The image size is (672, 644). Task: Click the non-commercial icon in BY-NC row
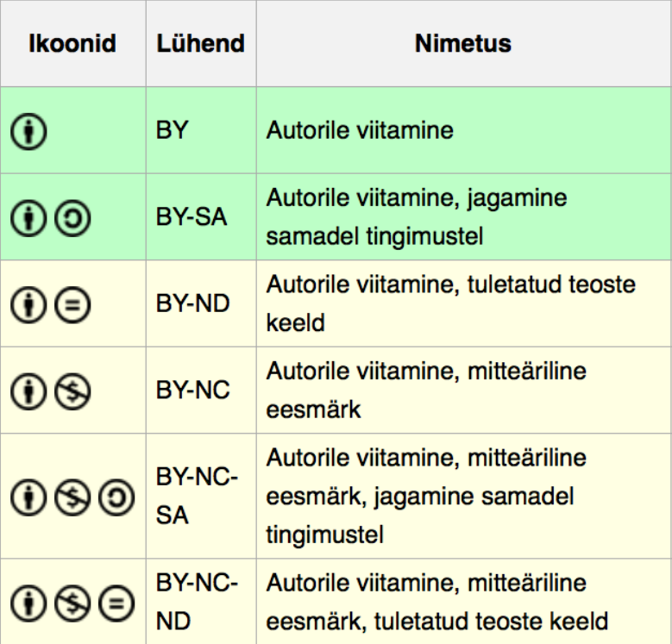[x=72, y=391]
